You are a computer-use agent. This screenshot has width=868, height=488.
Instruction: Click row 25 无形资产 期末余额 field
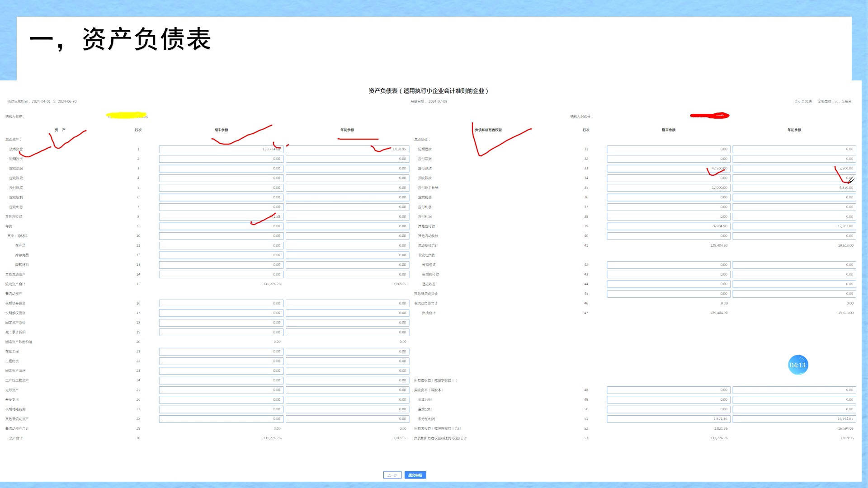(x=221, y=390)
